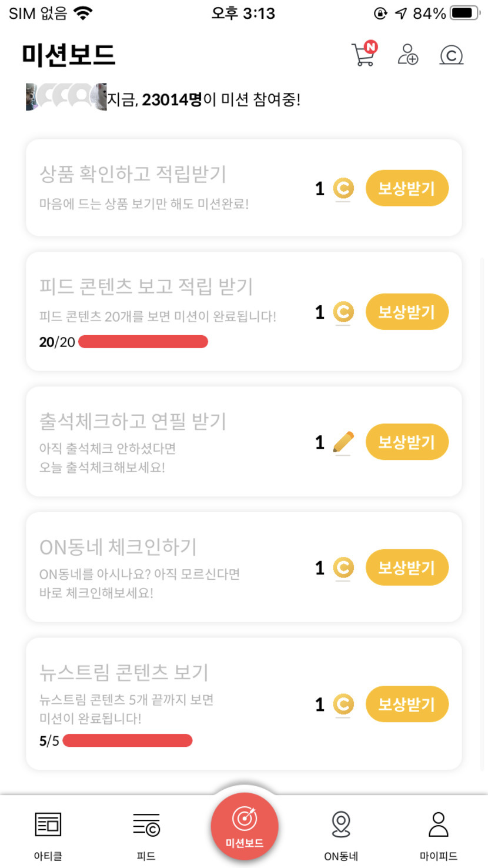
Task: Click the 20/20 feed progress bar
Action: [143, 342]
